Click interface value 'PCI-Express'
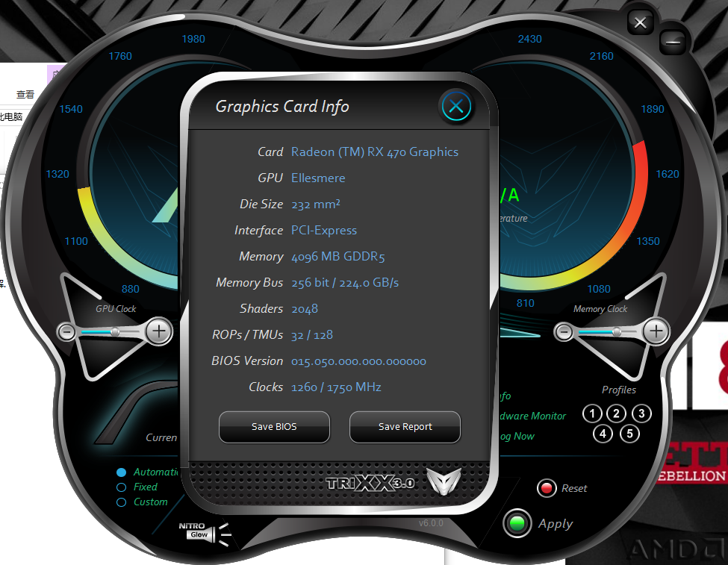728x565 pixels. 324,231
